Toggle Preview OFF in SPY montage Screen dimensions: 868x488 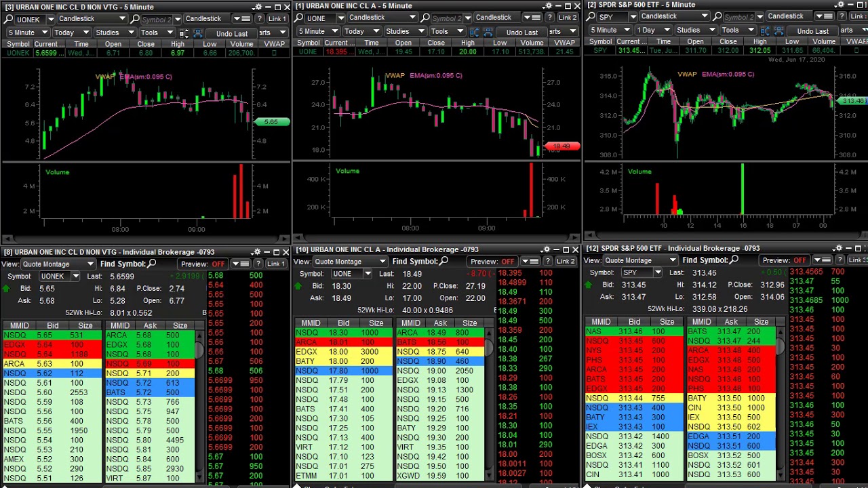click(x=785, y=260)
